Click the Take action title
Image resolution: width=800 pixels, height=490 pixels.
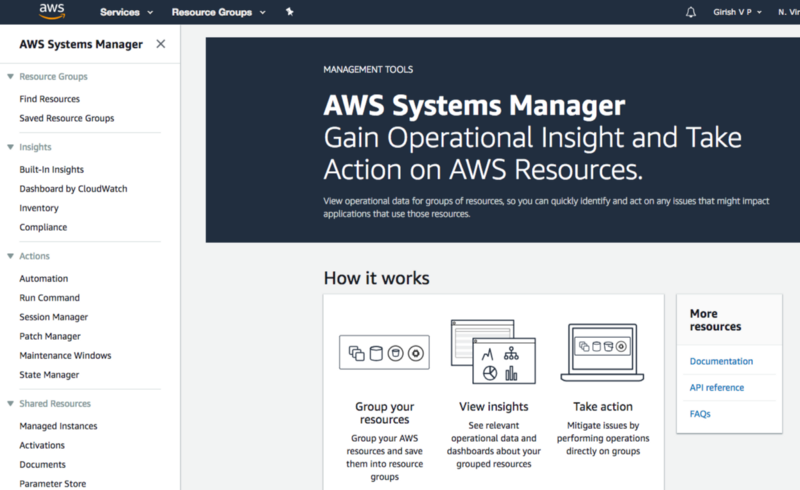603,407
